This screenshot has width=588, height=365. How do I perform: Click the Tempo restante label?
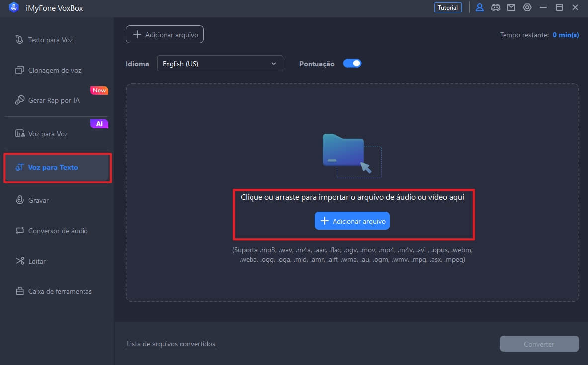tap(524, 35)
